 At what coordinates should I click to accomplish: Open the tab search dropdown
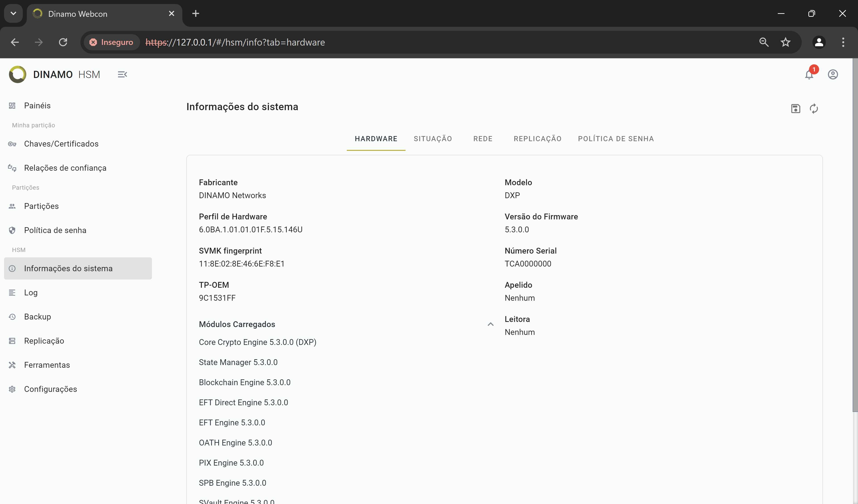13,14
